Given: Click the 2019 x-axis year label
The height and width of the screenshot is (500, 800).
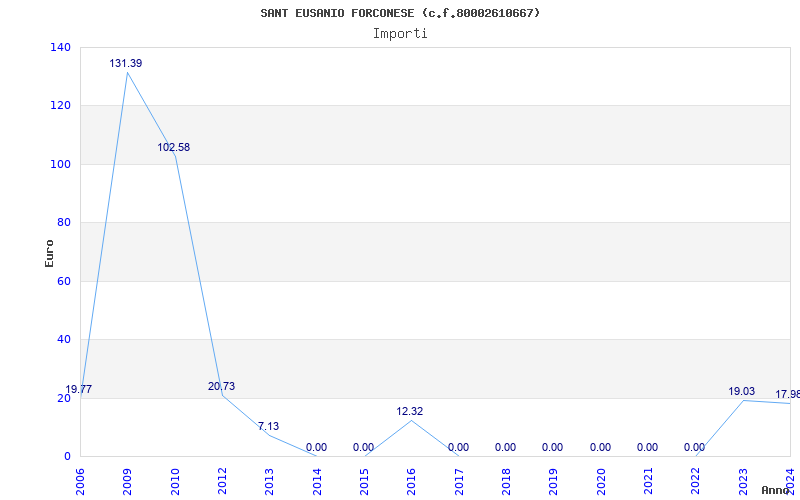Looking at the screenshot, I should click(x=554, y=482).
